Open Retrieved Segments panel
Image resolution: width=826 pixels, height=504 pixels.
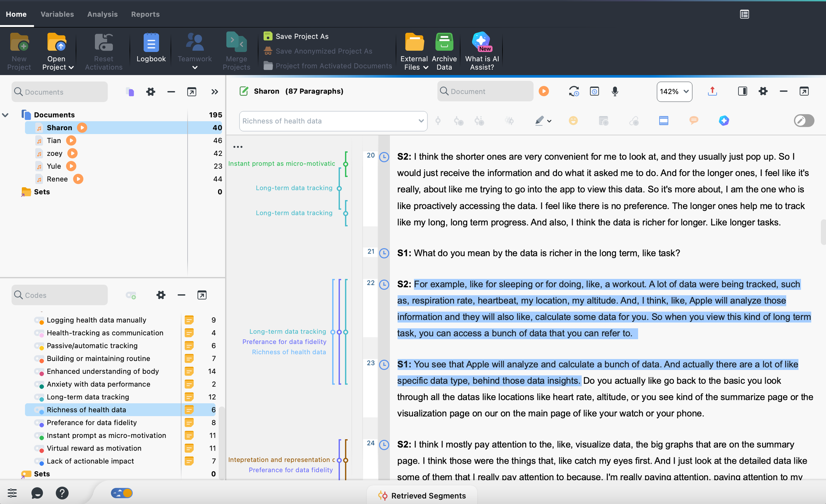pos(422,495)
